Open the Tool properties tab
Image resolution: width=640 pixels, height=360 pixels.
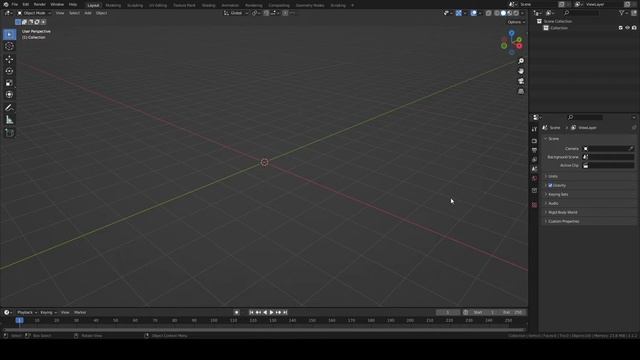click(534, 129)
